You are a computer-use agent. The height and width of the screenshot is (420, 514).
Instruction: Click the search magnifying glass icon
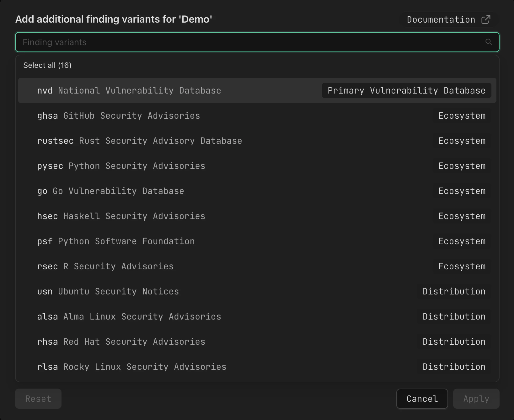(x=489, y=42)
